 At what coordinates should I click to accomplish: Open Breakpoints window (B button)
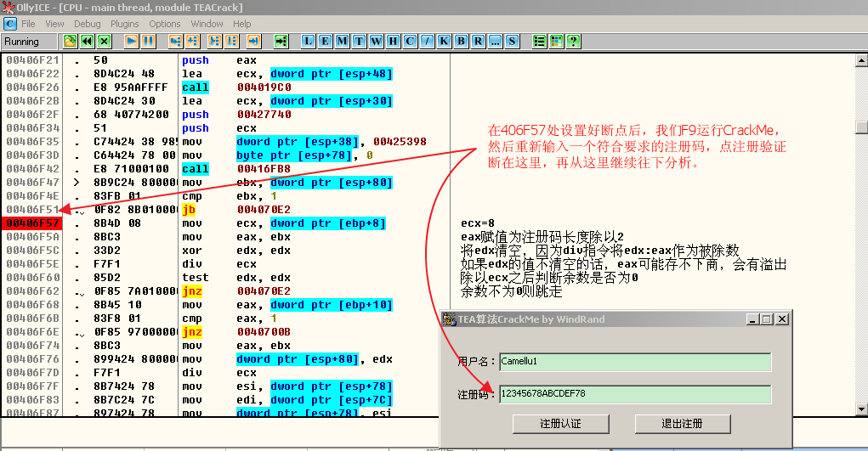click(461, 41)
